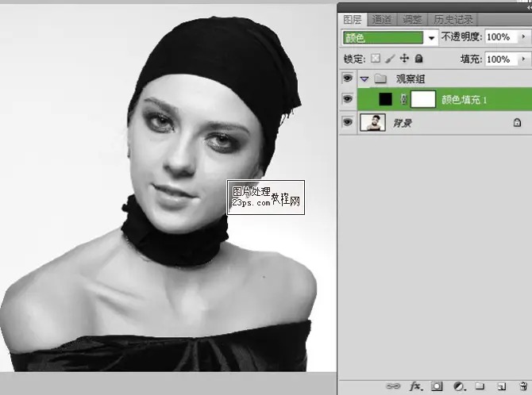Open the 颜色 blend mode dropdown
This screenshot has width=532, height=395.
coord(432,37)
